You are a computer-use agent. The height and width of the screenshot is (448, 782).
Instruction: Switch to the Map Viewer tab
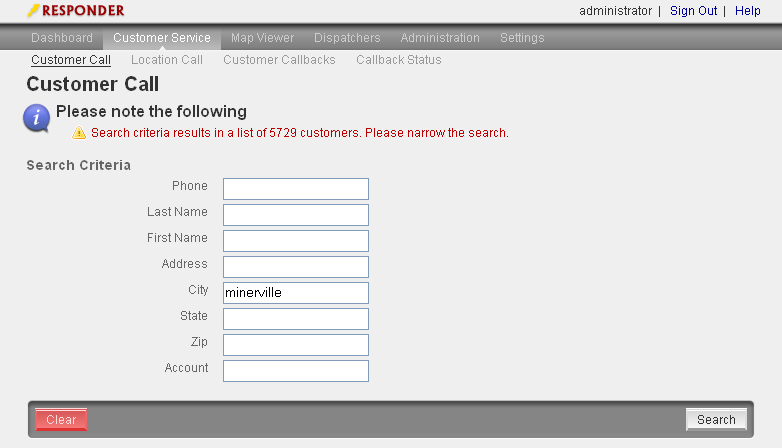(262, 38)
